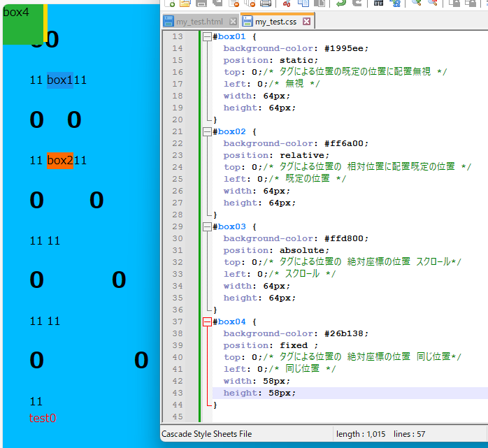Click the orange box2 element in browser

point(60,161)
